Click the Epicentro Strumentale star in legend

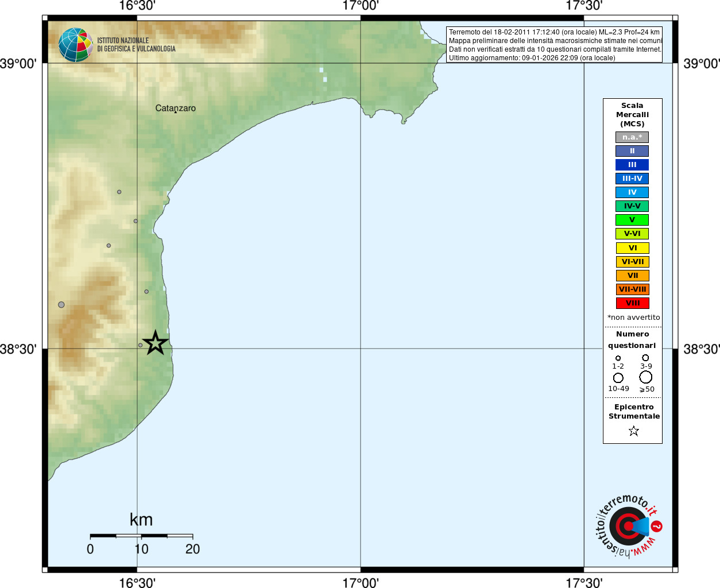pos(633,431)
